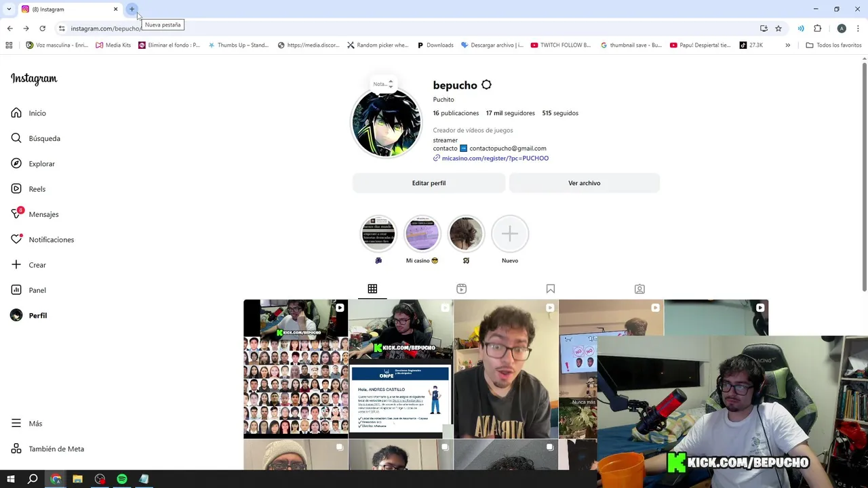The height and width of the screenshot is (488, 868).
Task: Open the Más menu in the sidebar
Action: 26,424
